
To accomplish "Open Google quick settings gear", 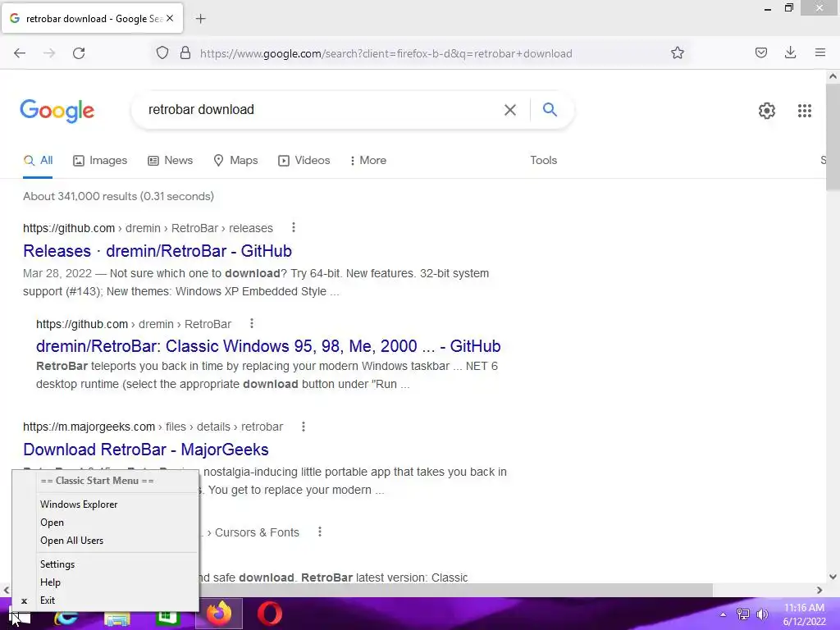I will coord(767,111).
